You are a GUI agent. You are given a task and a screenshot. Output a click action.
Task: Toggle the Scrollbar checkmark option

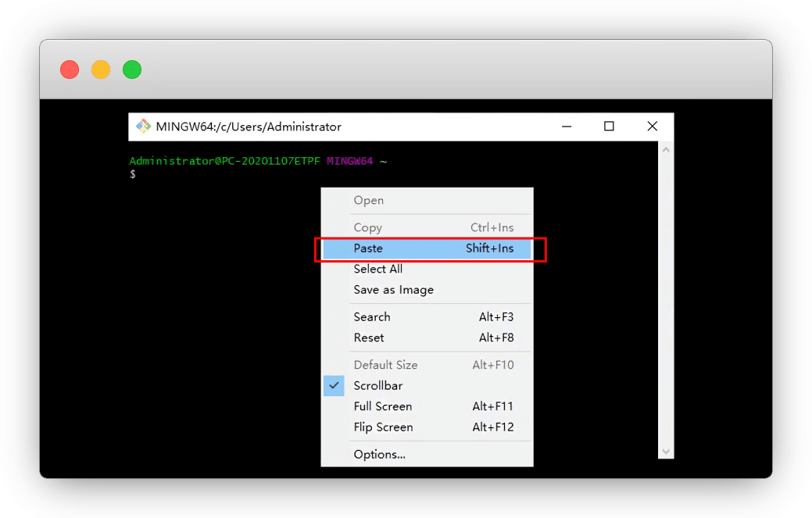378,386
